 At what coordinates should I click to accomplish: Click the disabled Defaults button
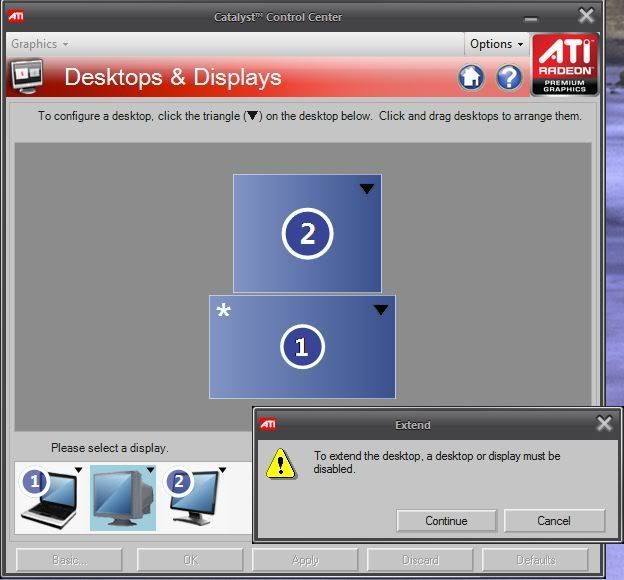[x=535, y=560]
